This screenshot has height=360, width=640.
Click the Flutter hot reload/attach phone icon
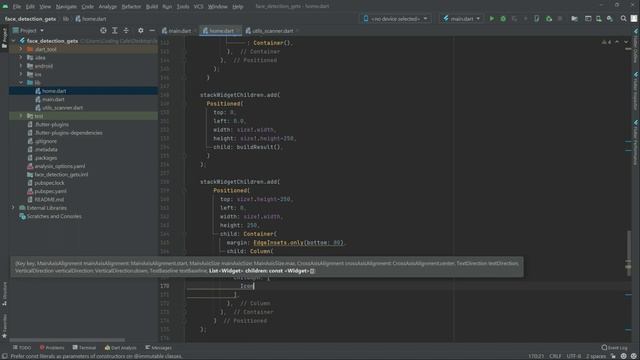tap(537, 19)
